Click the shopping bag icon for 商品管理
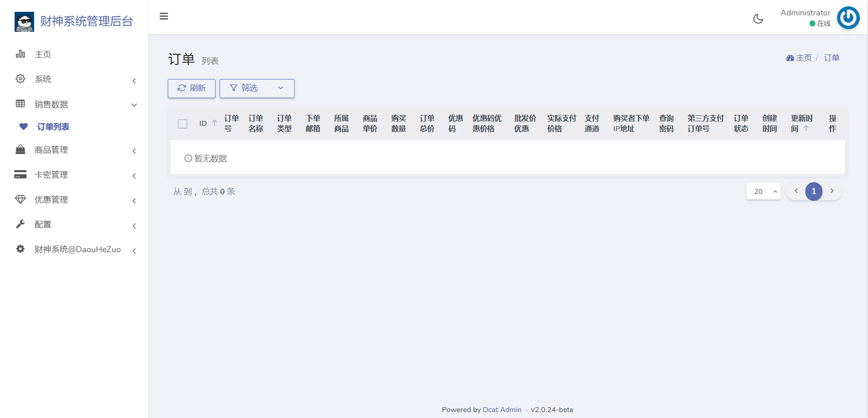The width and height of the screenshot is (868, 418). [20, 149]
